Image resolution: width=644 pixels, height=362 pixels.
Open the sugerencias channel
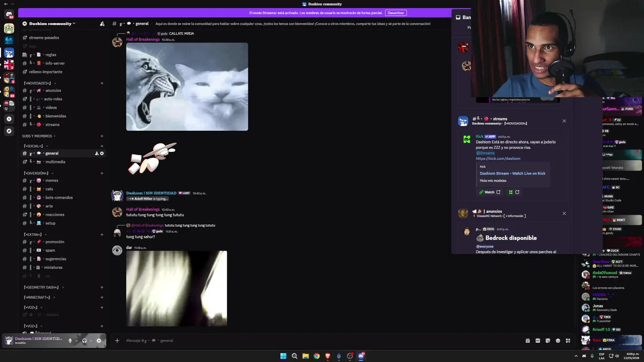coord(63,259)
